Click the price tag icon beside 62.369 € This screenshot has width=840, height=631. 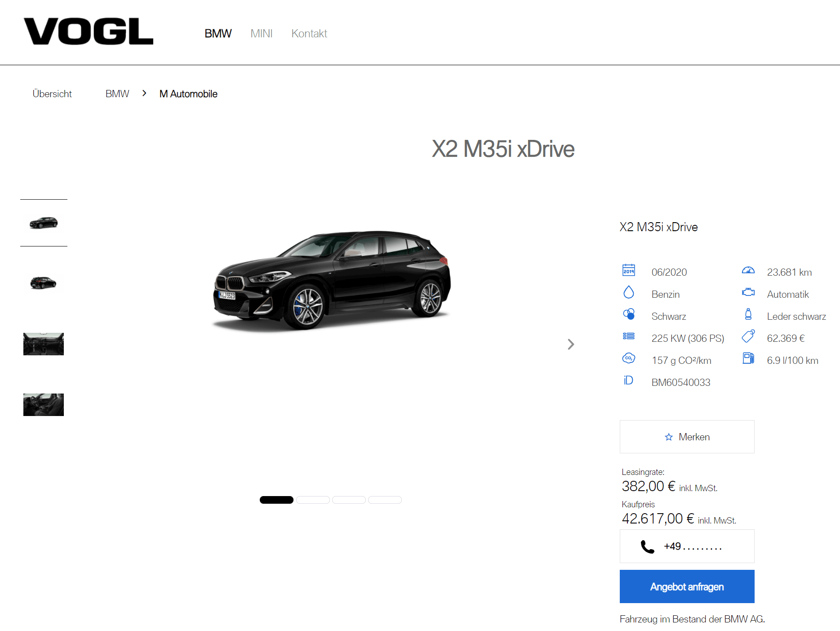(x=748, y=336)
